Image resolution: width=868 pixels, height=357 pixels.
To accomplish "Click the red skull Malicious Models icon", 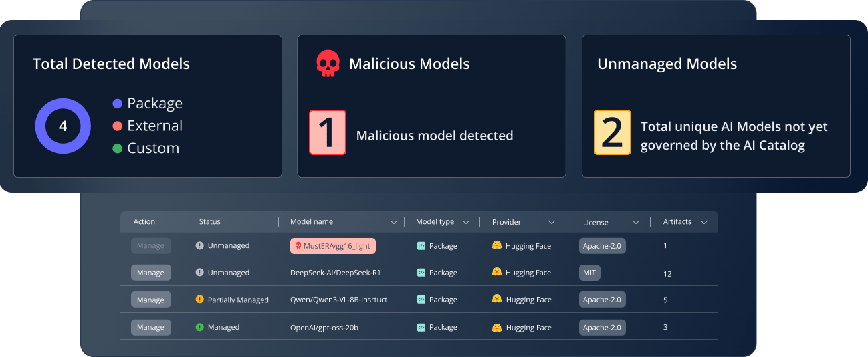I will tap(328, 64).
